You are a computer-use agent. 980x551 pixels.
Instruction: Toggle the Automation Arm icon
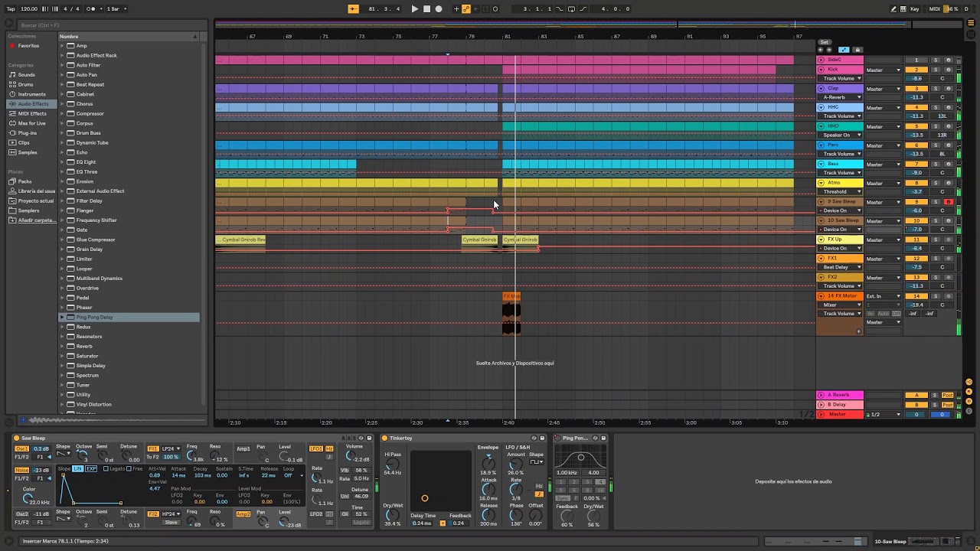[466, 8]
